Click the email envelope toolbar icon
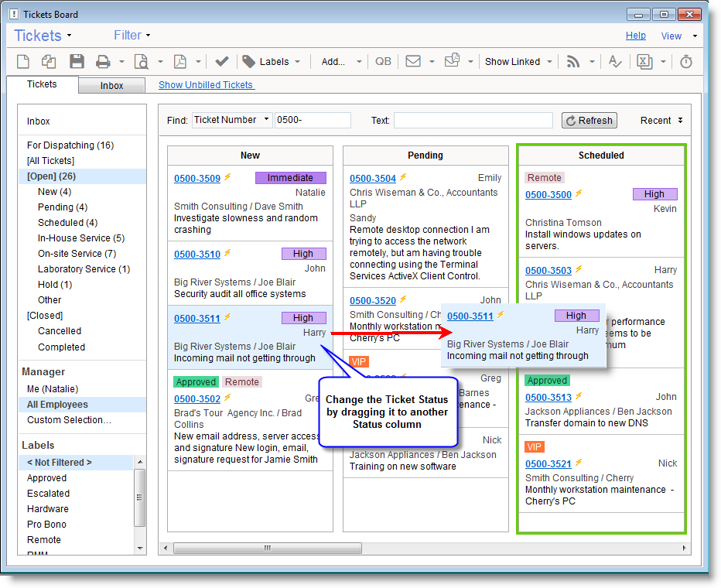 pos(413,62)
